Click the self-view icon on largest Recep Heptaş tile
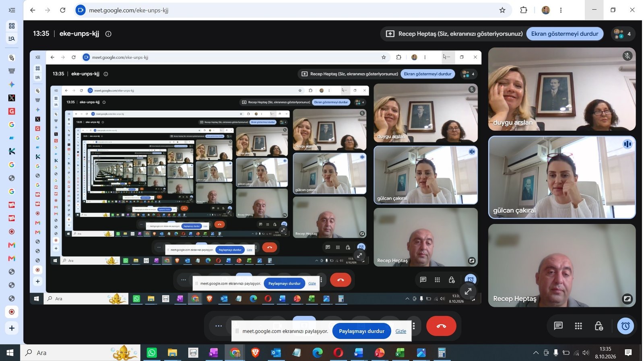The height and width of the screenshot is (361, 644). (627, 299)
